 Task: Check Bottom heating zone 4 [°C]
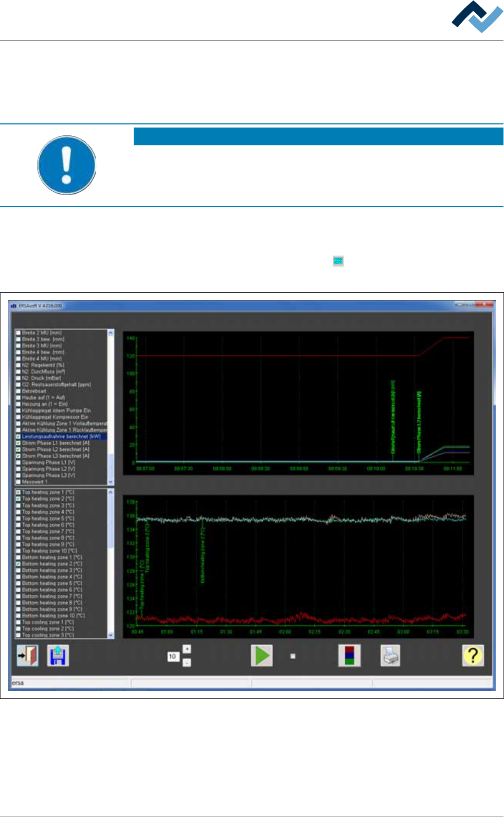click(19, 577)
